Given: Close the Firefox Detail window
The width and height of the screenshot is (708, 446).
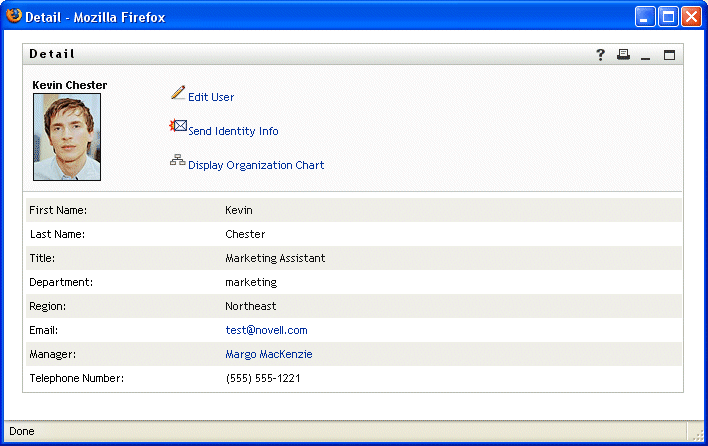Looking at the screenshot, I should point(689,17).
